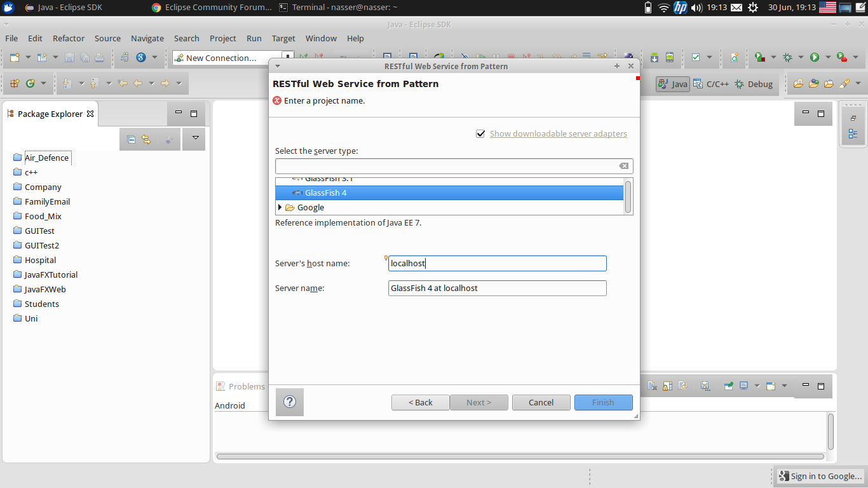This screenshot has width=868, height=488.
Task: Open the Refactor menu
Action: [x=69, y=38]
